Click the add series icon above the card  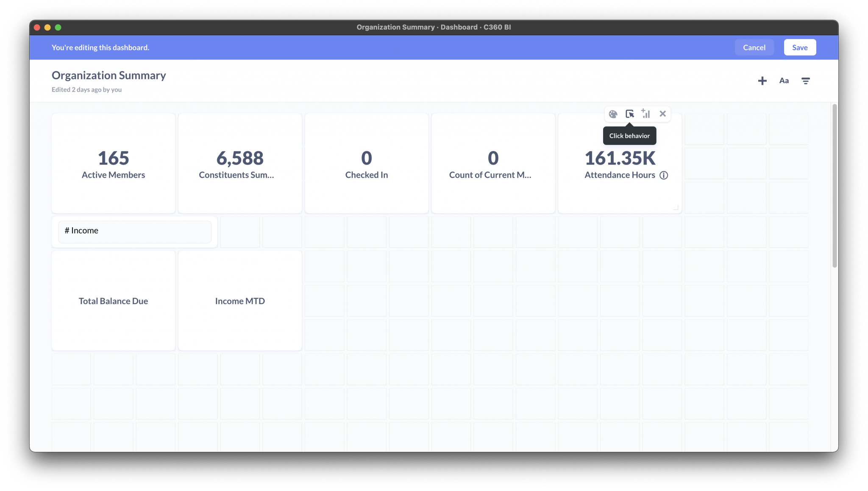pyautogui.click(x=645, y=114)
